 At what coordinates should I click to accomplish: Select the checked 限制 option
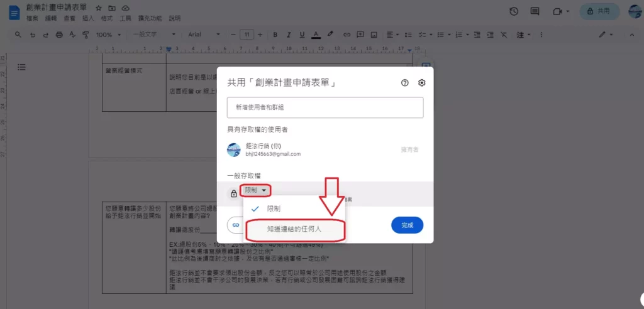pos(294,209)
